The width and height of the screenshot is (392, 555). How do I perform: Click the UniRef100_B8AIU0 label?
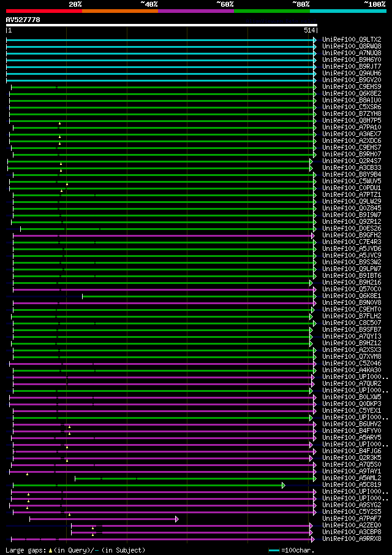(x=352, y=100)
